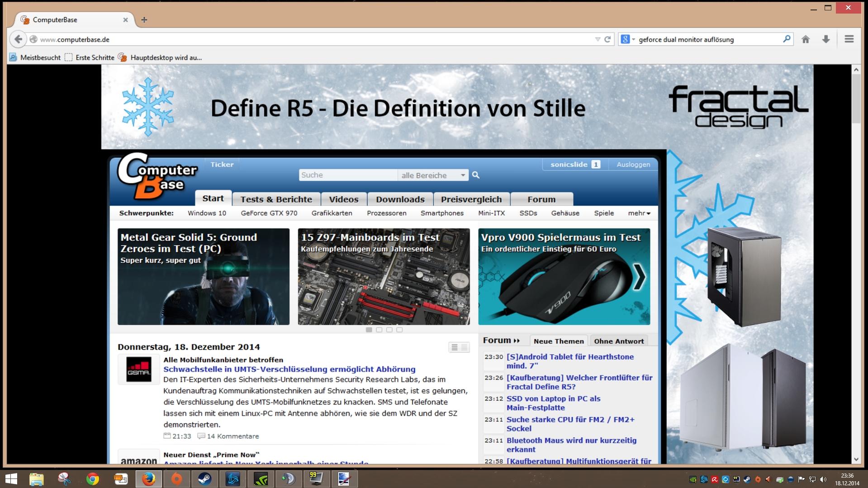
Task: Click the scrollbar down arrow
Action: [x=856, y=459]
